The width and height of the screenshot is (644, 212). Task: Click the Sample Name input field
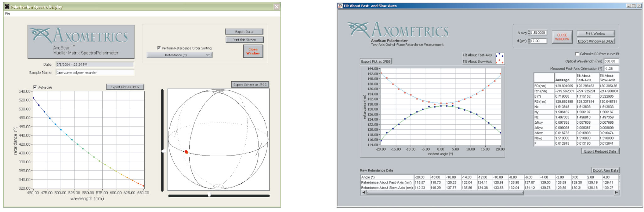point(95,73)
